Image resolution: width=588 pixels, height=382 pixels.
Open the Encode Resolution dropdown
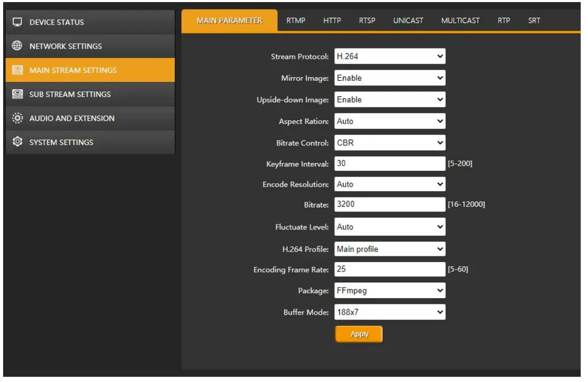[x=390, y=184]
